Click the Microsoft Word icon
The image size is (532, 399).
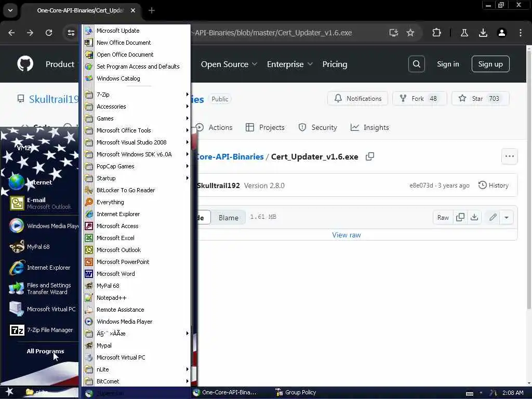[x=89, y=274]
